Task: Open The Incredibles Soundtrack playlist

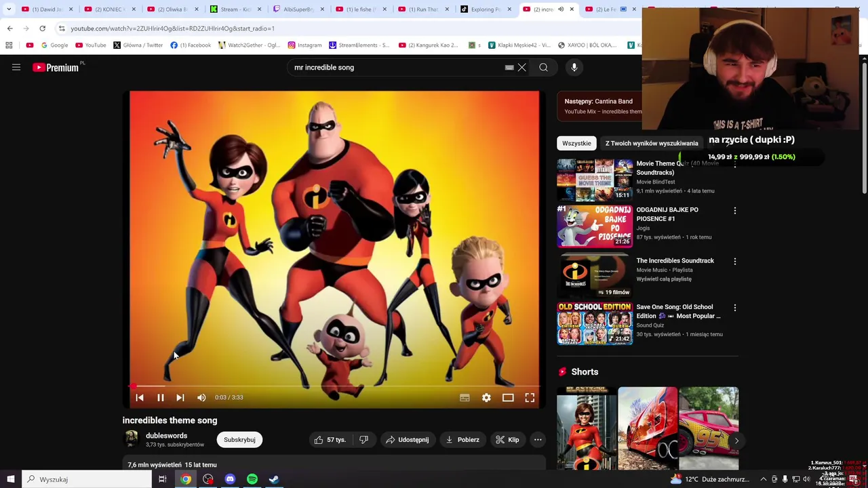Action: 595,277
